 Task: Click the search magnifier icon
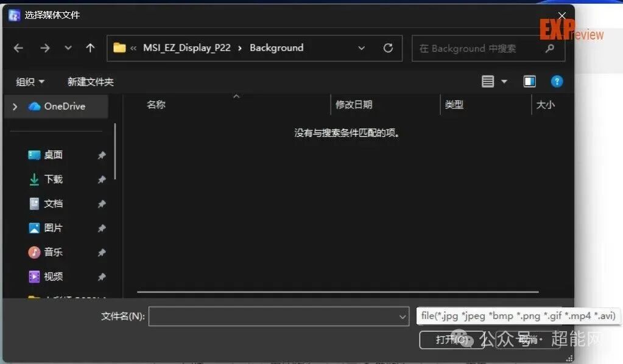tap(550, 49)
